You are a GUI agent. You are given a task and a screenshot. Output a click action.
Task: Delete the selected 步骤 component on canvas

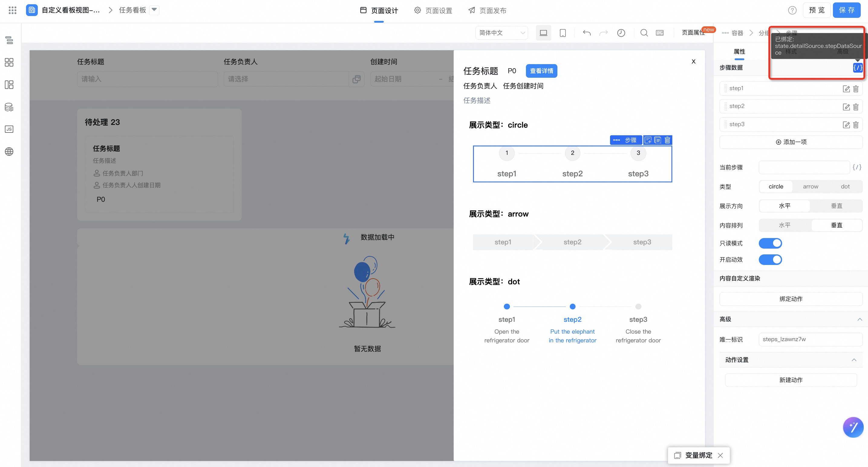point(667,140)
